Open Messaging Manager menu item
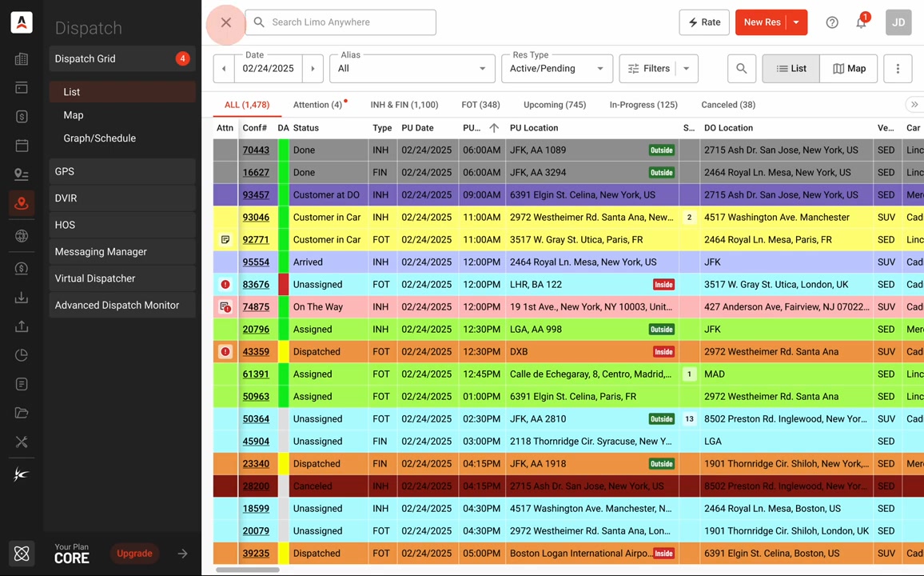This screenshot has height=576, width=924. [x=122, y=252]
